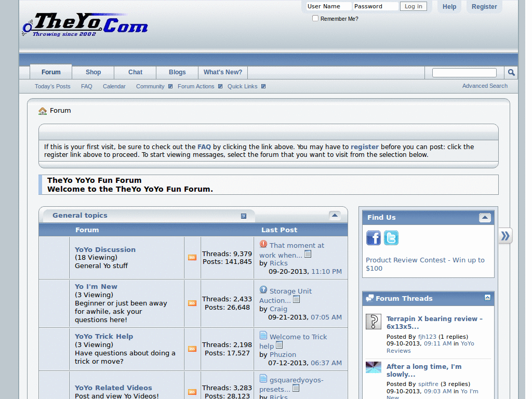Open Product Review Contest link
The height and width of the screenshot is (399, 532).
click(425, 264)
